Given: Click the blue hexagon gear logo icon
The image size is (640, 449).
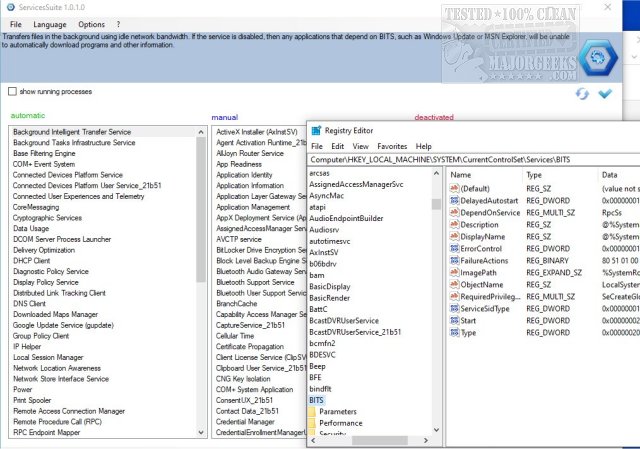Looking at the screenshot, I should click(598, 58).
